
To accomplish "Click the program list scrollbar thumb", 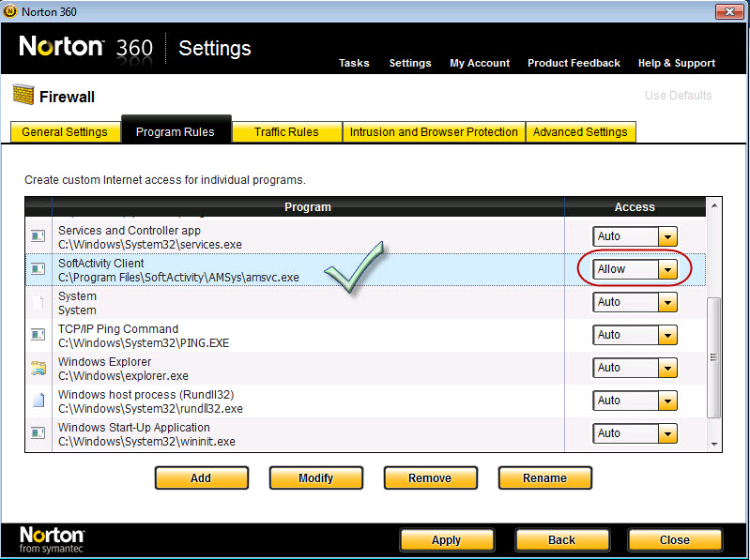I will click(x=713, y=357).
